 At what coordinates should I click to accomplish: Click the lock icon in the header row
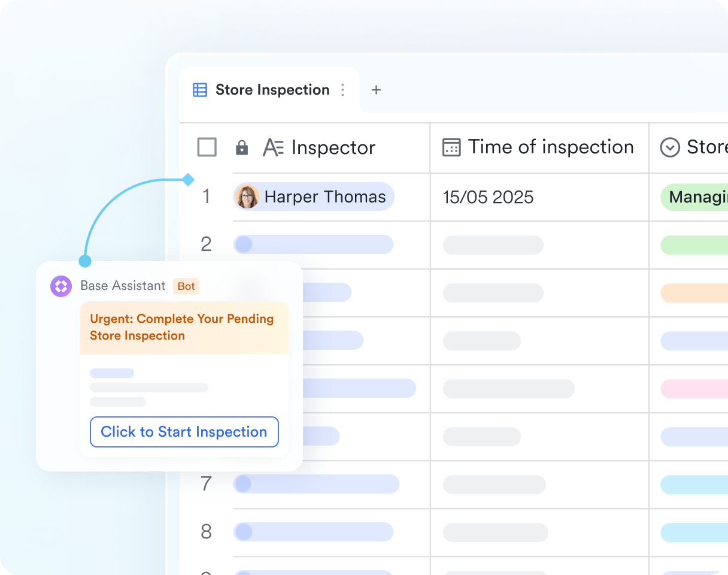coord(242,148)
